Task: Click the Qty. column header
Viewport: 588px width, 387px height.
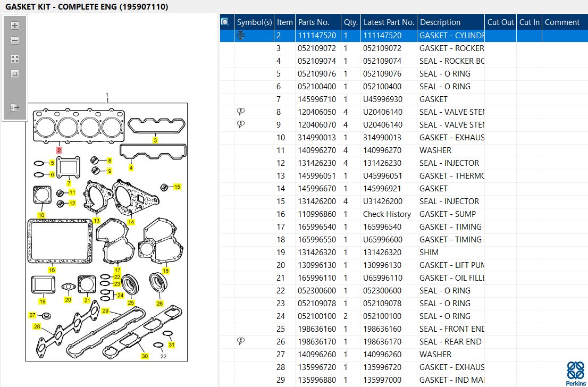Action: pos(351,22)
